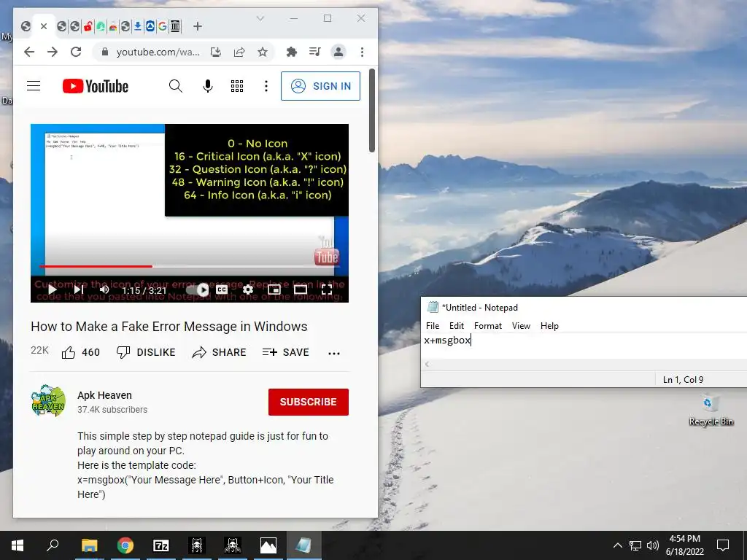The image size is (747, 560).
Task: Subscribe to Apk Heaven channel
Action: (309, 402)
